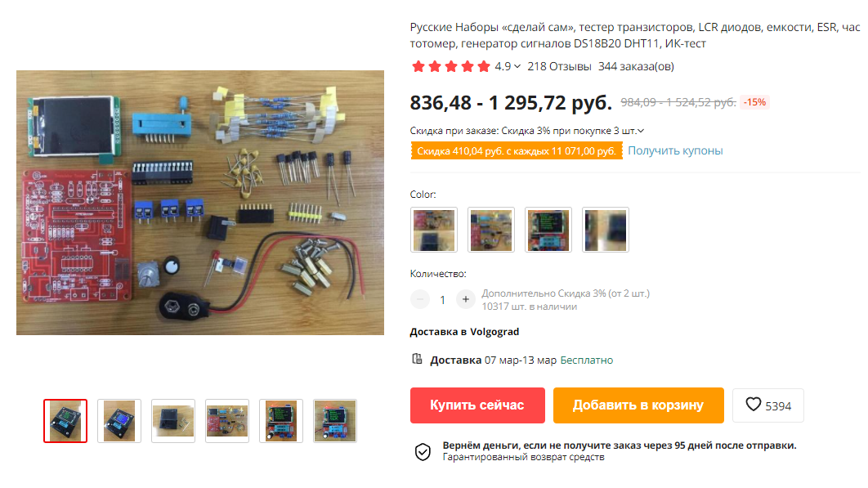The height and width of the screenshot is (488, 868).
Task: Expand the 3% order discount details
Action: [x=641, y=132]
